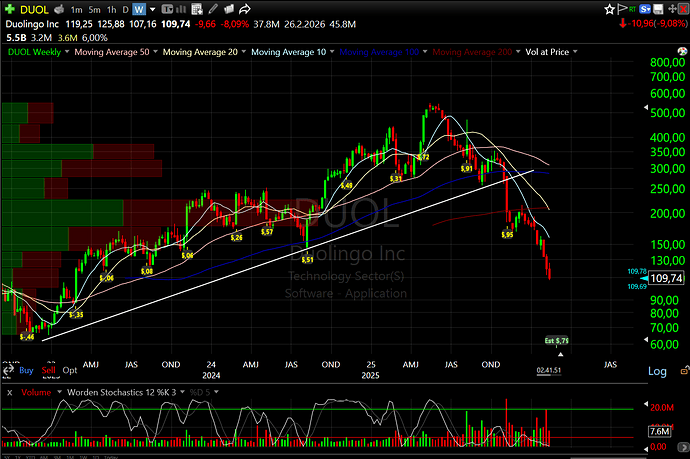Open the notes folder icon
Image resolution: width=690 pixels, height=459 pixels.
pos(229,9)
